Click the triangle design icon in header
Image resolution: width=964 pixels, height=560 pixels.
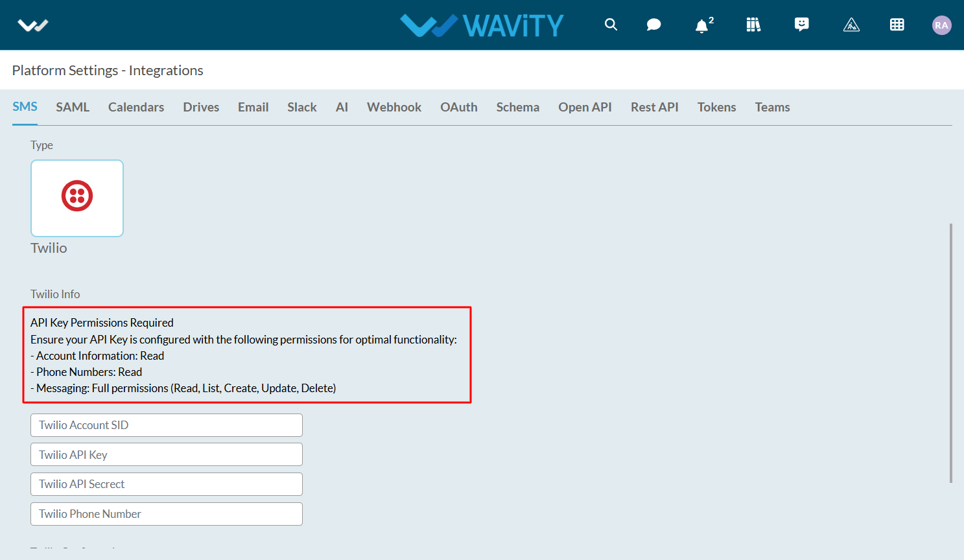click(x=851, y=25)
